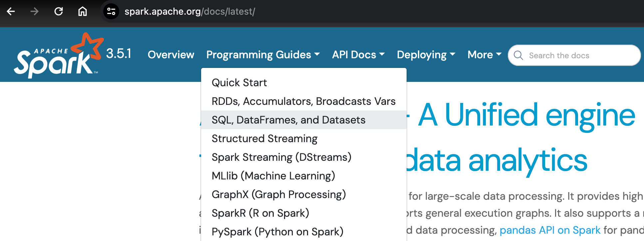Click the magnifier icon in search box
The width and height of the screenshot is (644, 241).
(518, 55)
